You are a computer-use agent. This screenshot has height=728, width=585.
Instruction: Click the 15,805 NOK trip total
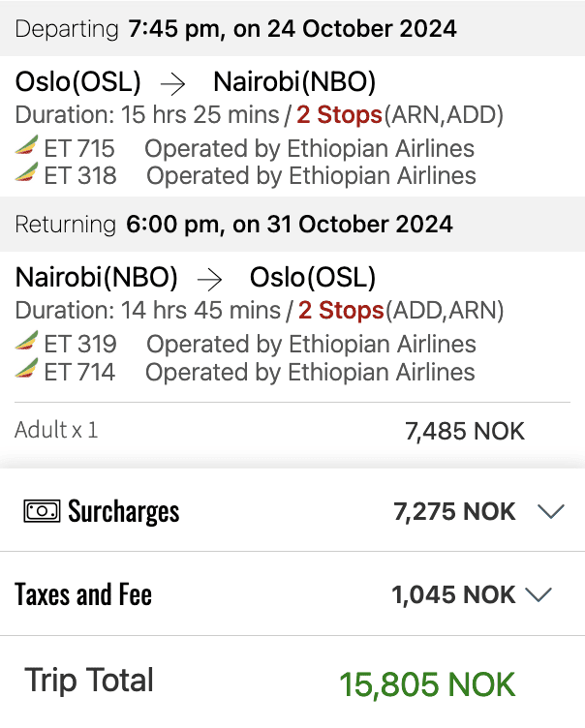427,684
